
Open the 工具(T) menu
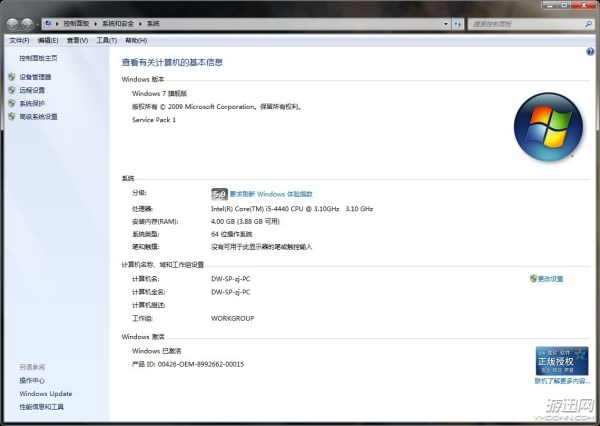[x=106, y=40]
